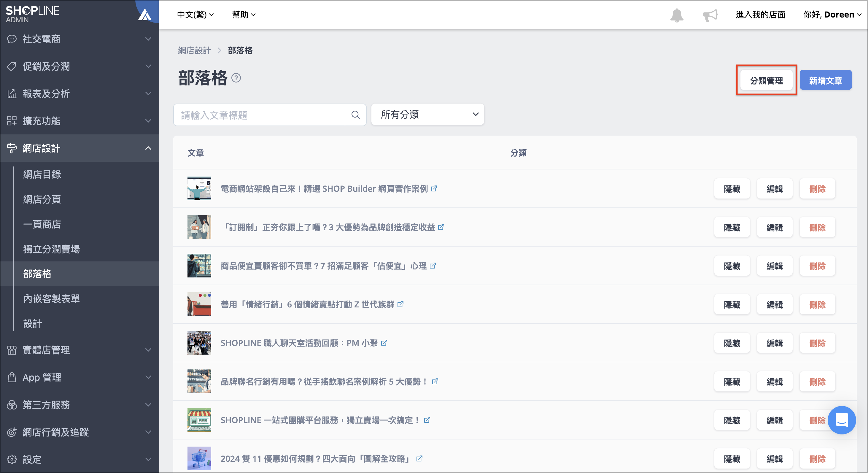
Task: Open external link icon for PM 小聚 article
Action: 384,343
